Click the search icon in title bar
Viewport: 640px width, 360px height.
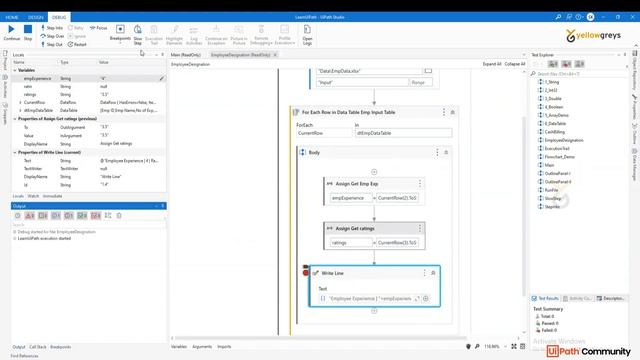tap(558, 17)
